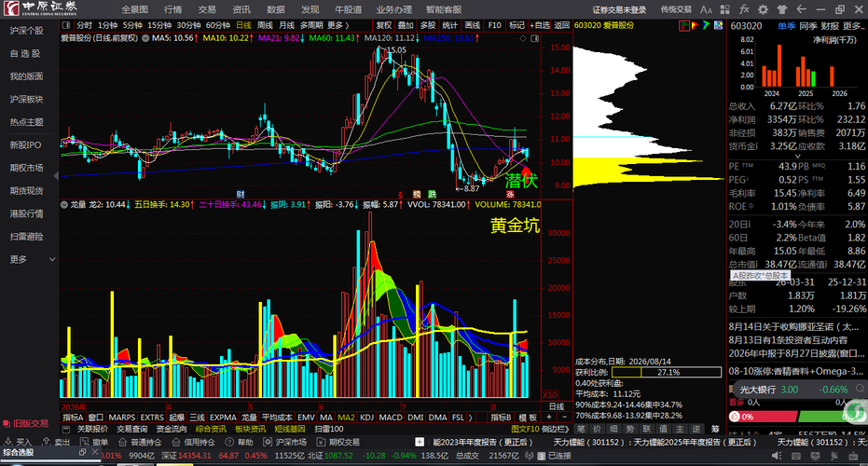Click the Cancel order (撤单) item
The width and height of the screenshot is (868, 466).
tap(95, 442)
